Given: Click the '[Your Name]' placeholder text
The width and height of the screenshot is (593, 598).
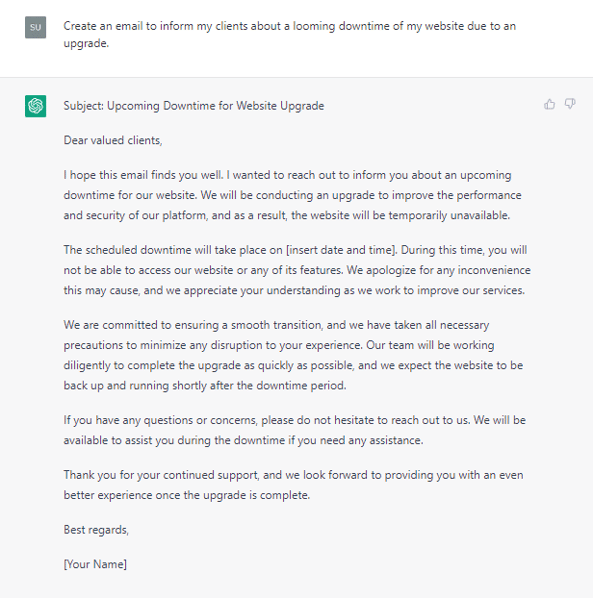Looking at the screenshot, I should click(95, 564).
